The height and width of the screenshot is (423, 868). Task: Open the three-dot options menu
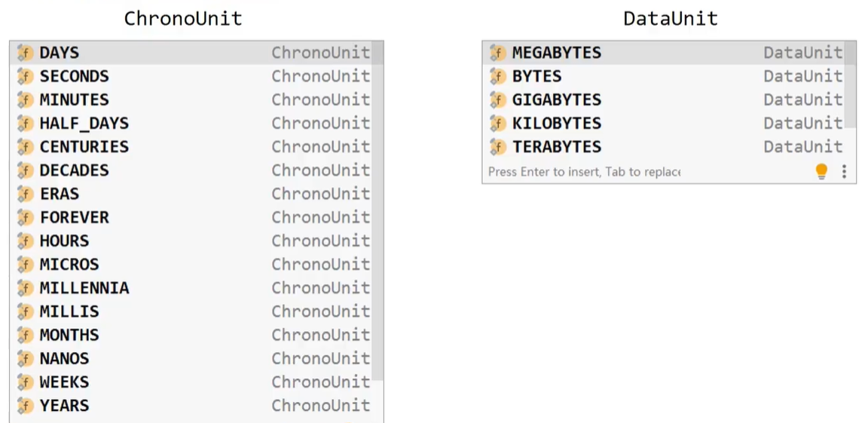click(844, 172)
